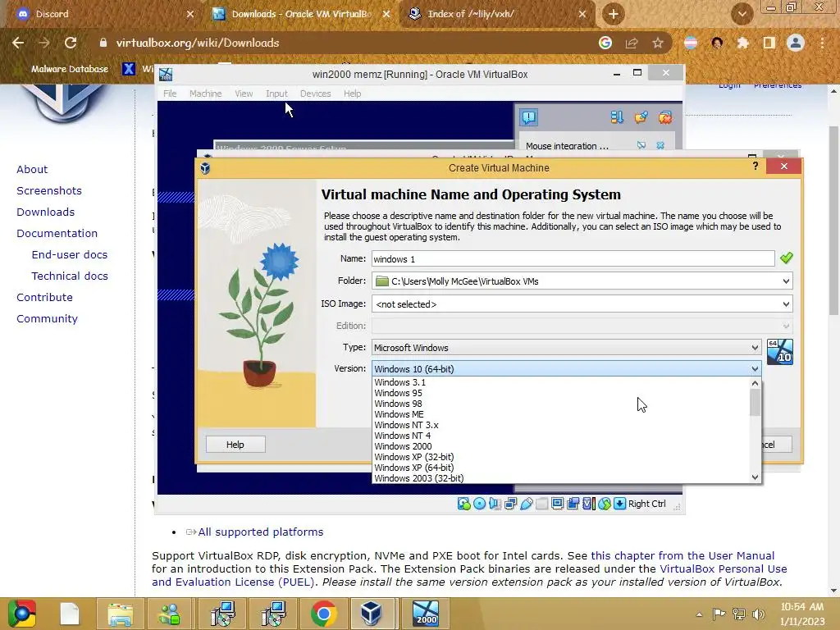Open Chrome tab search chevron
This screenshot has height=630, width=840.
742,14
